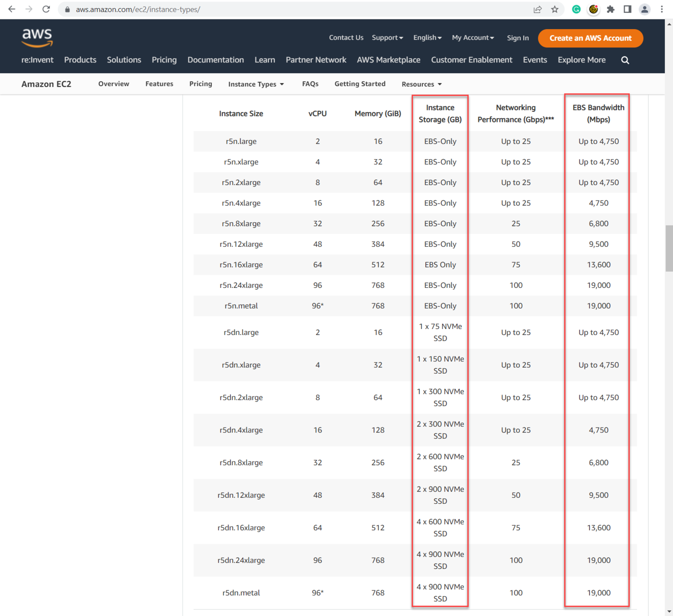Expand the My Account dropdown
This screenshot has height=616, width=673.
point(473,38)
